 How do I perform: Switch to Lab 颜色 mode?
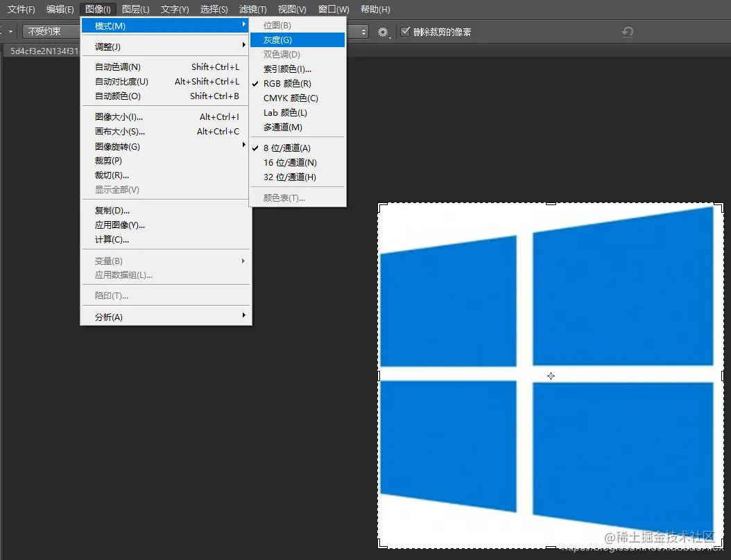tap(284, 112)
